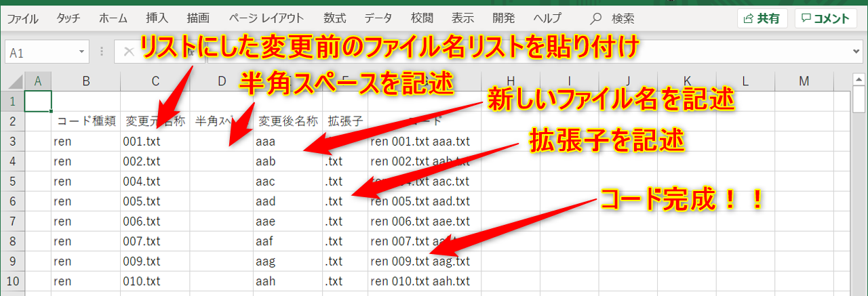The height and width of the screenshot is (296, 868).
Task: Select row 2 header
Action: click(12, 121)
